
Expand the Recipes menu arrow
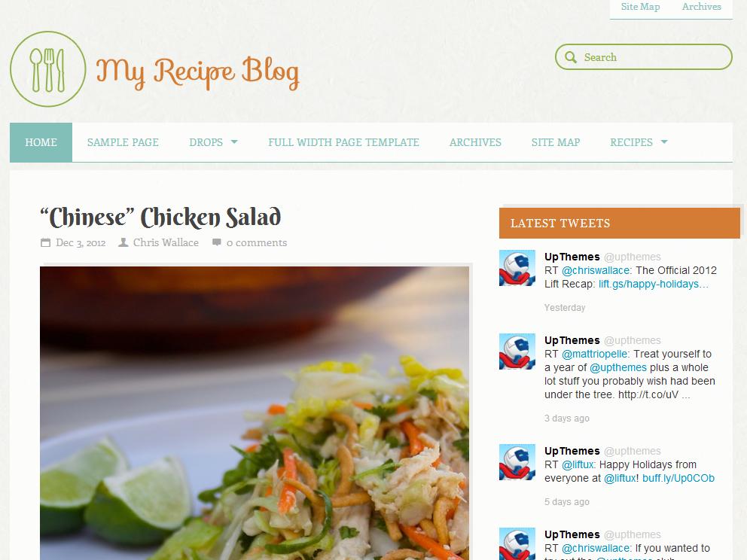664,142
